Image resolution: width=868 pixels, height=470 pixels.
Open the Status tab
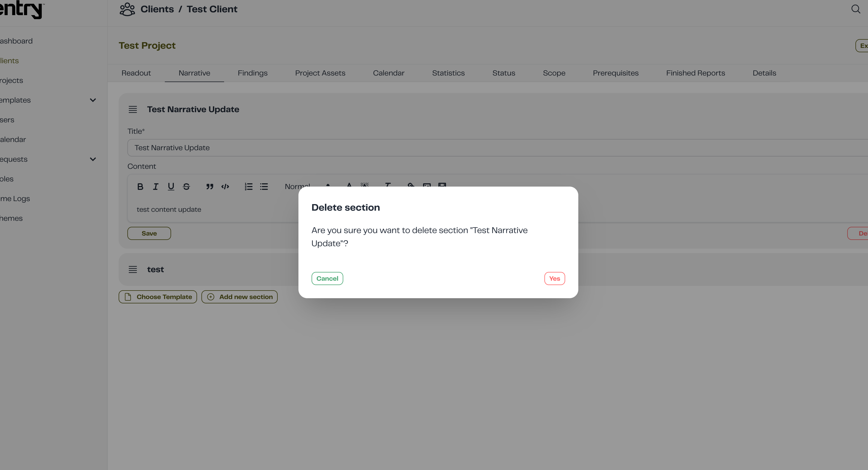(504, 73)
